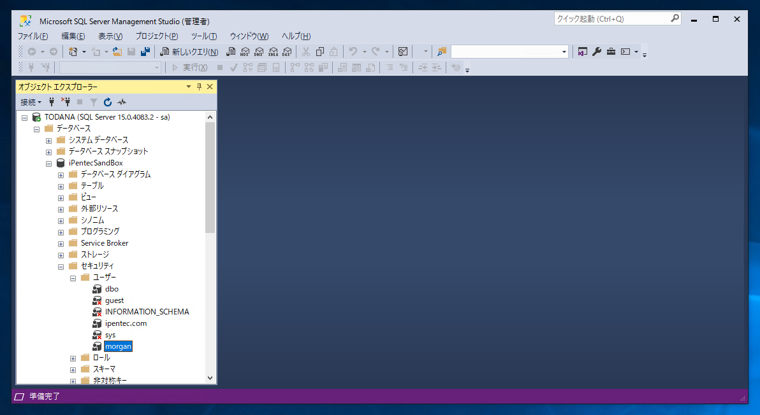Click the XMLA query icon

pyautogui.click(x=273, y=51)
